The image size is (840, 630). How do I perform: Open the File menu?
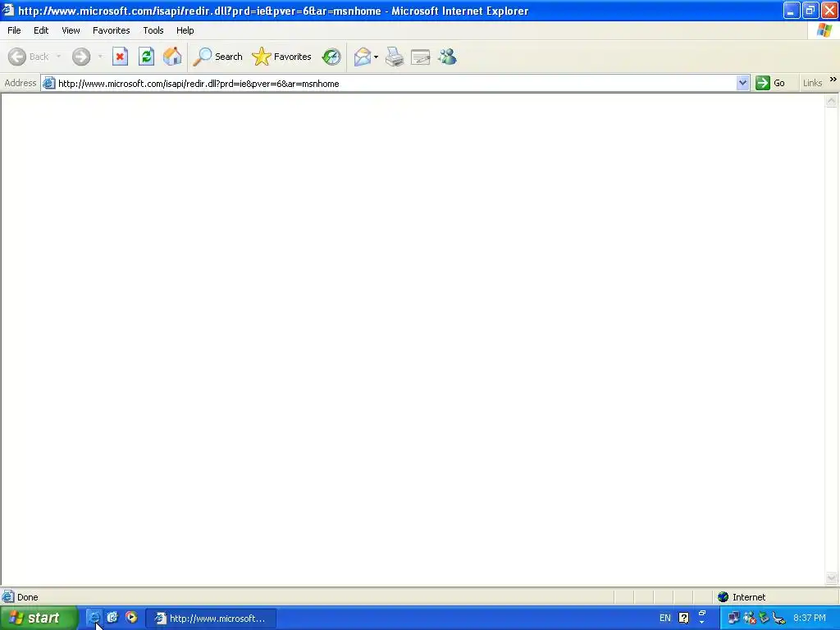pos(14,30)
